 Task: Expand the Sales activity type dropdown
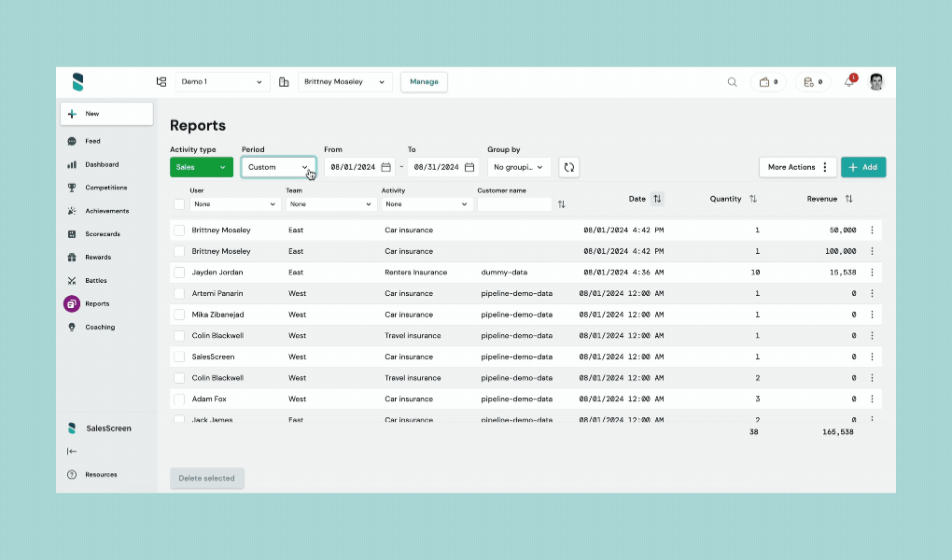click(x=202, y=167)
